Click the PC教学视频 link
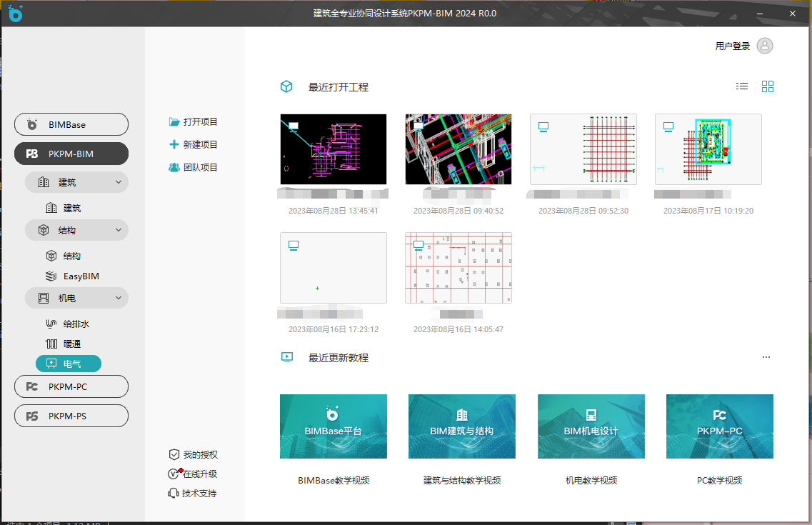The image size is (812, 525). (x=720, y=481)
